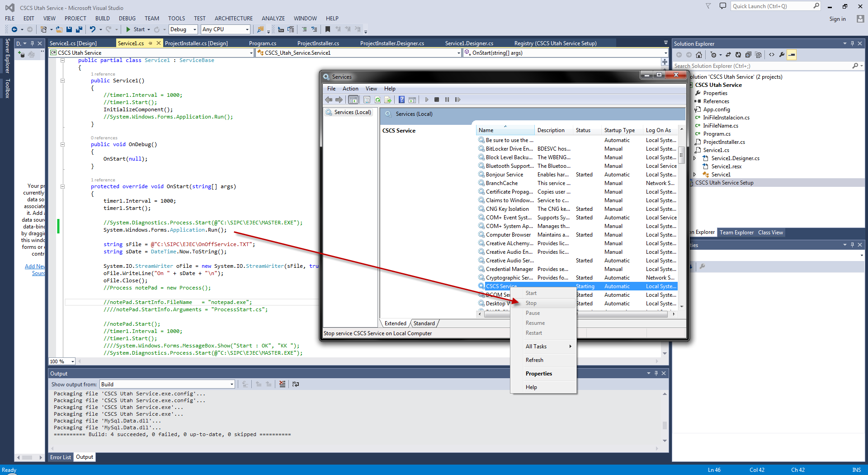The height and width of the screenshot is (475, 868).
Task: Click the Solution Explorer Home icon
Action: 699,55
